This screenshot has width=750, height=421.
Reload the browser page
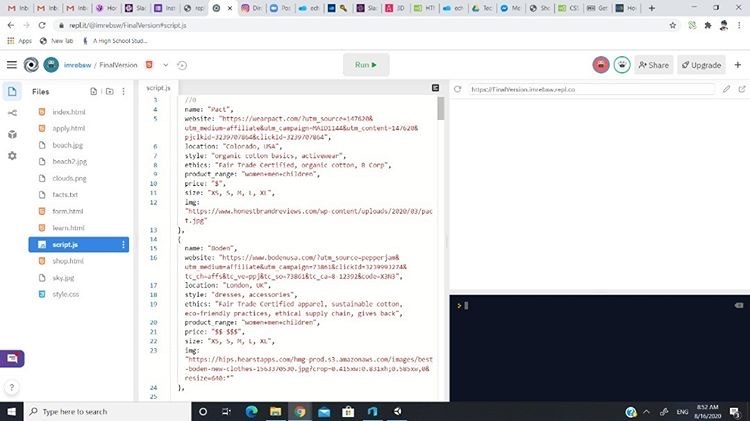(42, 25)
